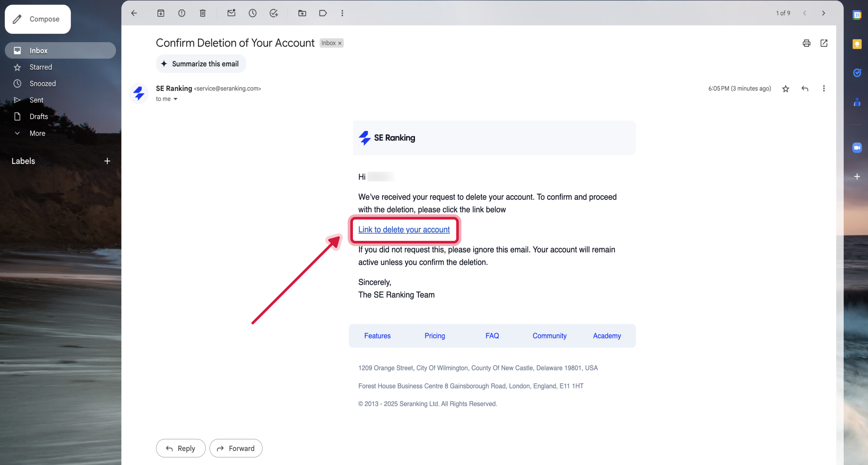Snooze this email with clock icon
Image resolution: width=868 pixels, height=465 pixels.
pos(252,13)
